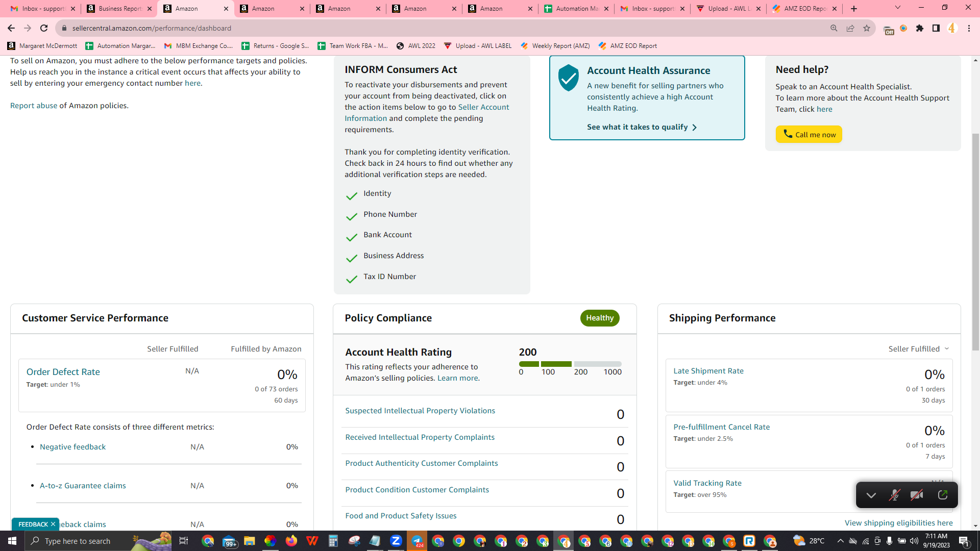Close the active Amazon dashboard tab

(x=226, y=9)
